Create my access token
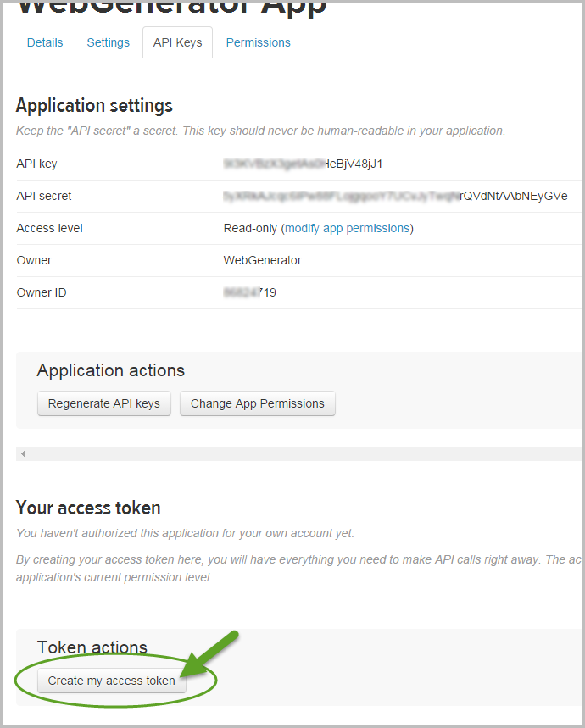Image resolution: width=585 pixels, height=728 pixels. [111, 681]
